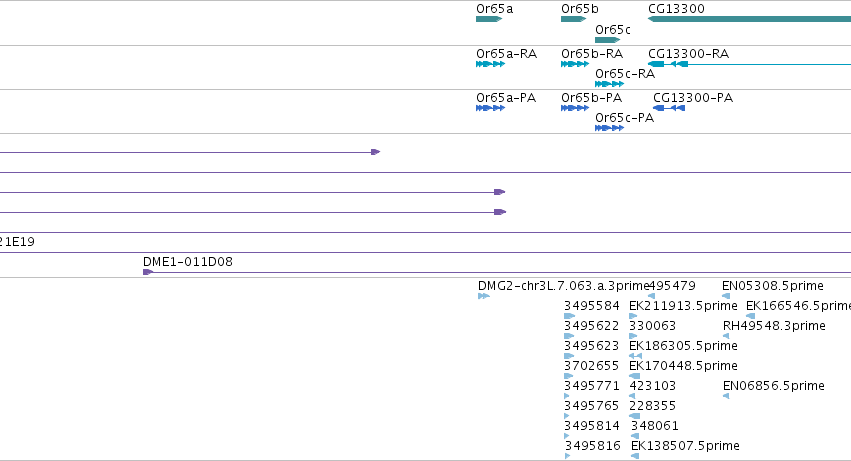The height and width of the screenshot is (461, 851).
Task: Open the CG13300-RA transcript label
Action: click(x=688, y=54)
